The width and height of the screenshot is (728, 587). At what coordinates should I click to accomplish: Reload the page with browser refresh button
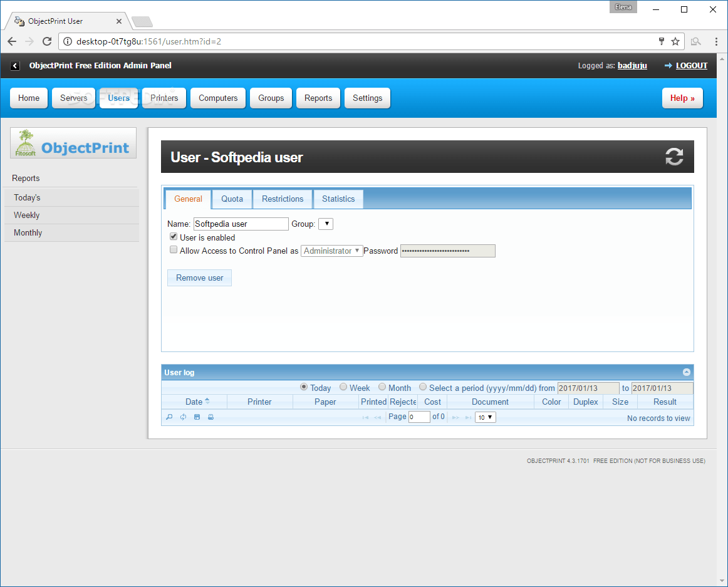[x=47, y=41]
